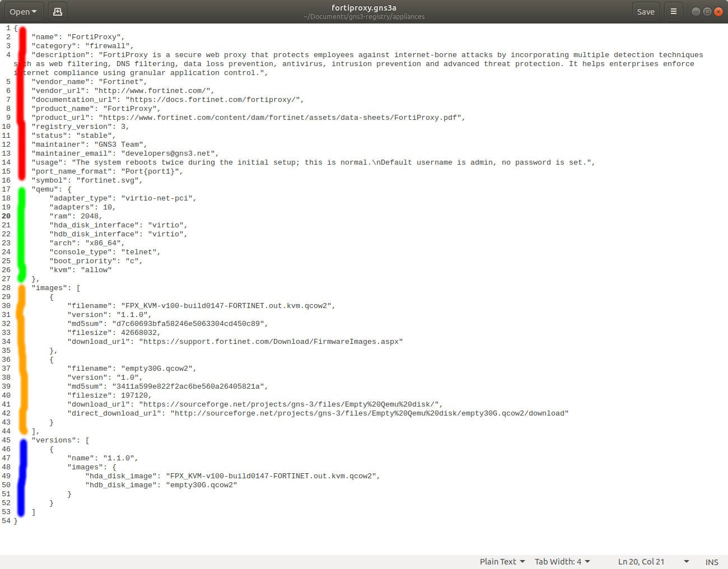Minimize the gedit window
This screenshot has height=569, width=728.
[696, 12]
